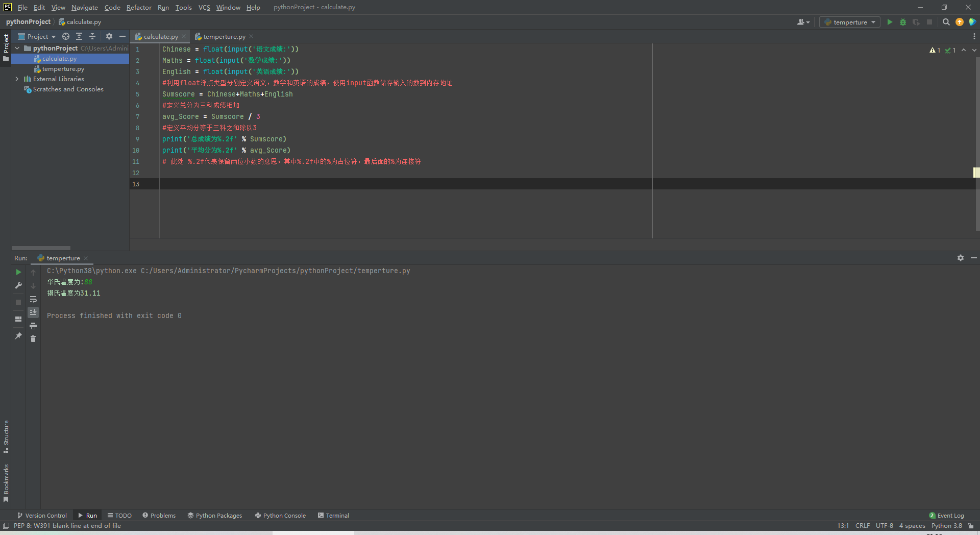The width and height of the screenshot is (980, 535).
Task: Place cursor on editor line 5 Sumscore
Action: [x=178, y=94]
